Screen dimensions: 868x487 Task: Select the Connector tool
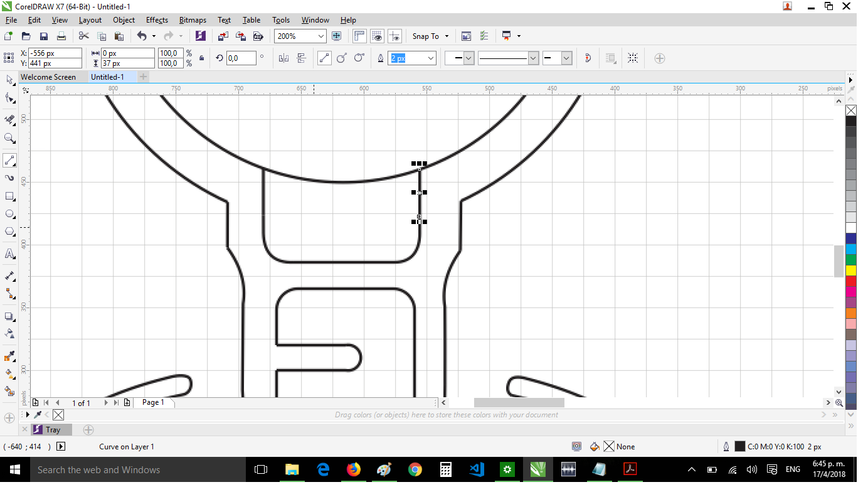click(x=9, y=293)
